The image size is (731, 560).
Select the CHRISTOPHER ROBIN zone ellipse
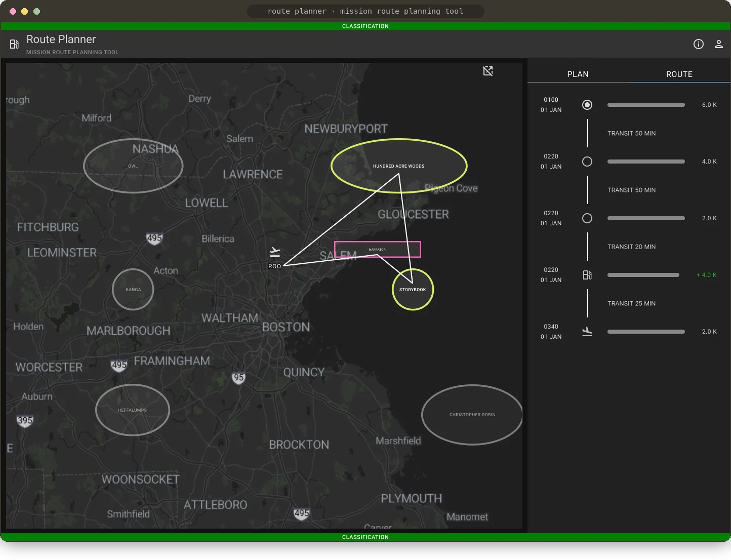472,415
